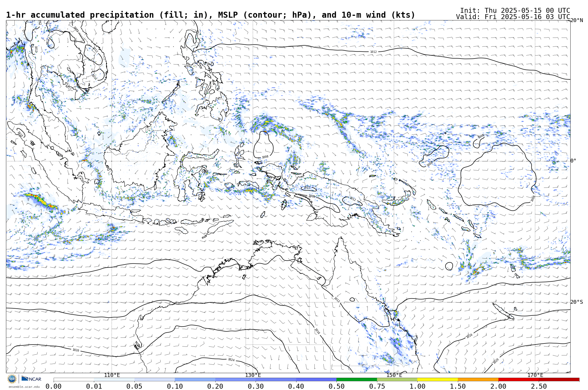
Task: Select the map title about accumulated precipitation
Action: (210, 15)
